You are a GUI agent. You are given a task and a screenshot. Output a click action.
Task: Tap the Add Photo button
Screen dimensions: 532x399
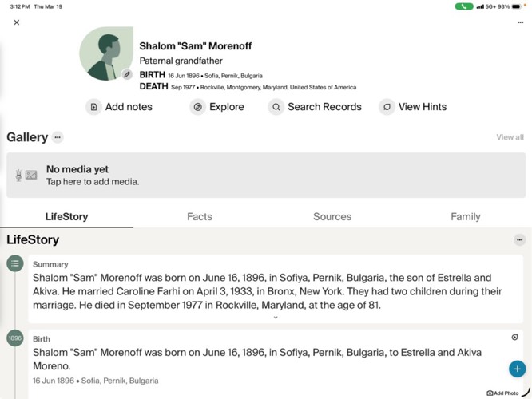tap(502, 393)
